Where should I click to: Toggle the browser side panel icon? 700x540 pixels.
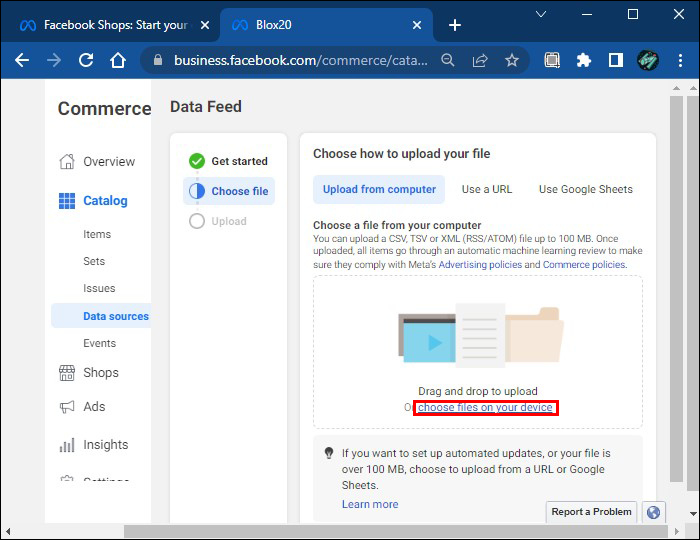pyautogui.click(x=616, y=60)
